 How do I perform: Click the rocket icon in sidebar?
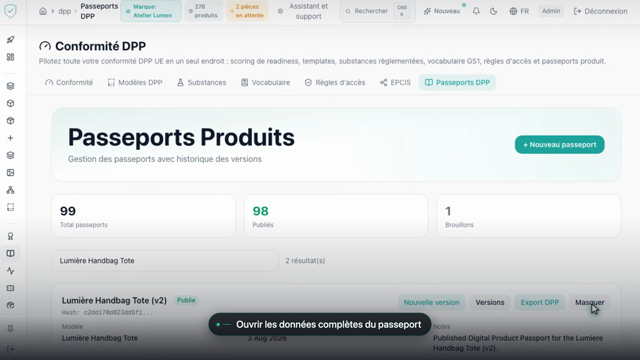click(x=11, y=40)
